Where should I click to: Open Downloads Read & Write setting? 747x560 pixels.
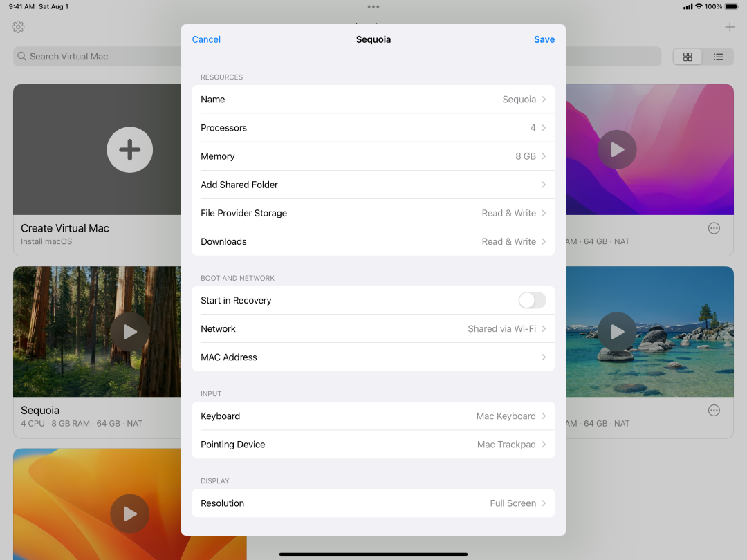coord(373,241)
